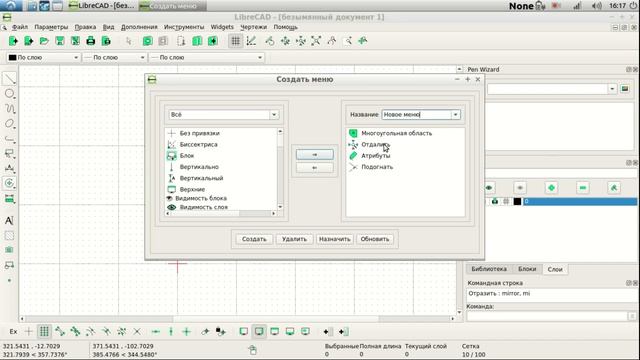
Task: Select the Ellipse tool in left toolbar
Action: [x=9, y=124]
